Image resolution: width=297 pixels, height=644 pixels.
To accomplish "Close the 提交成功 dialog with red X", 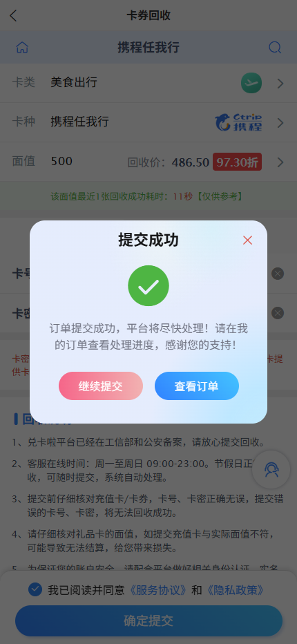I will (x=247, y=240).
